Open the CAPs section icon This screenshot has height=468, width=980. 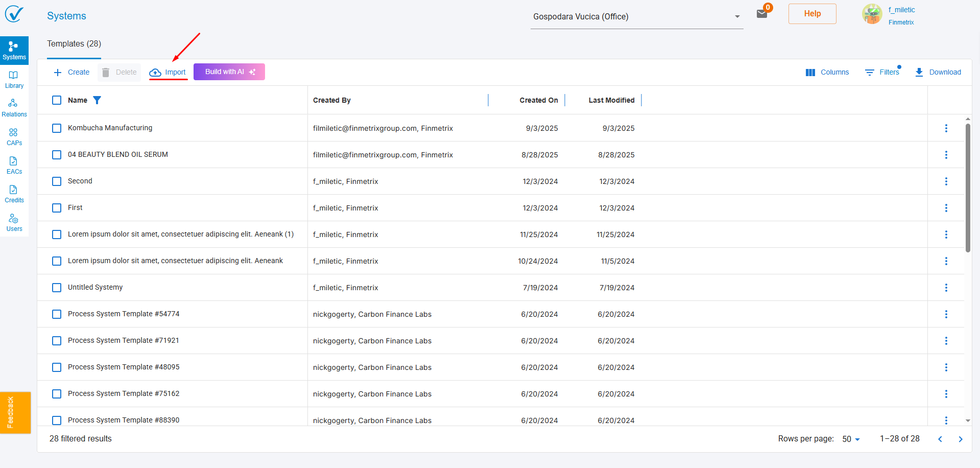pos(14,136)
